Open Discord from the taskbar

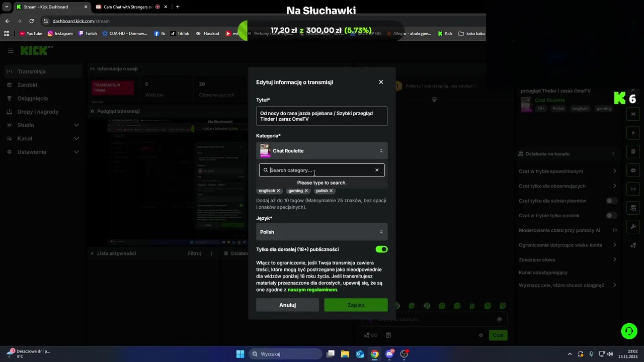coord(389,354)
